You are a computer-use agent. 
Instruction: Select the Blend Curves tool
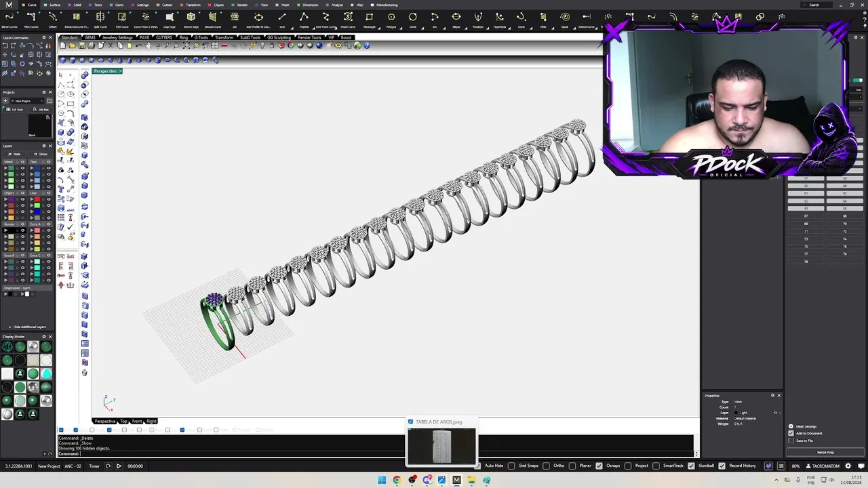9,20
